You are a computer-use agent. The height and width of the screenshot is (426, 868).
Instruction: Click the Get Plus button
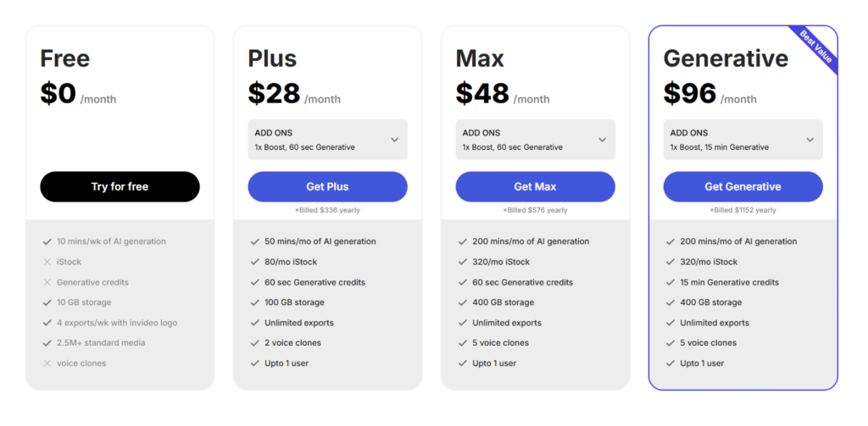[327, 186]
